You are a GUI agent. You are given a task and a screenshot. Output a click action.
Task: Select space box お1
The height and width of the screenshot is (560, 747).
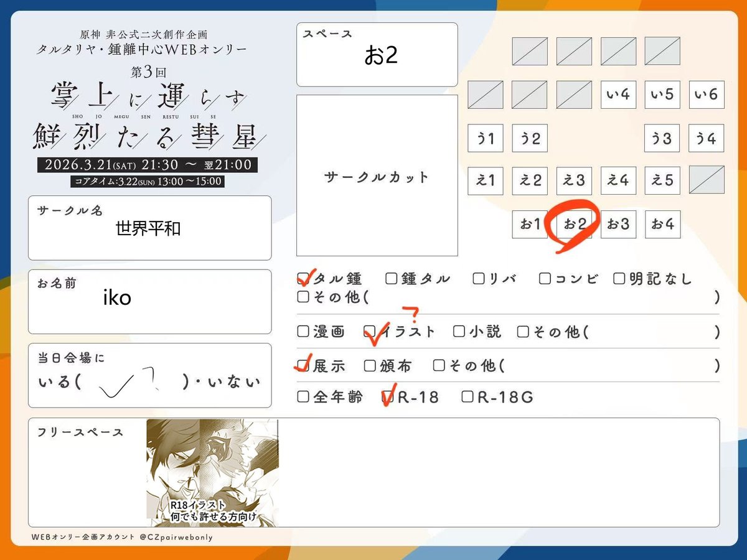[x=530, y=224]
